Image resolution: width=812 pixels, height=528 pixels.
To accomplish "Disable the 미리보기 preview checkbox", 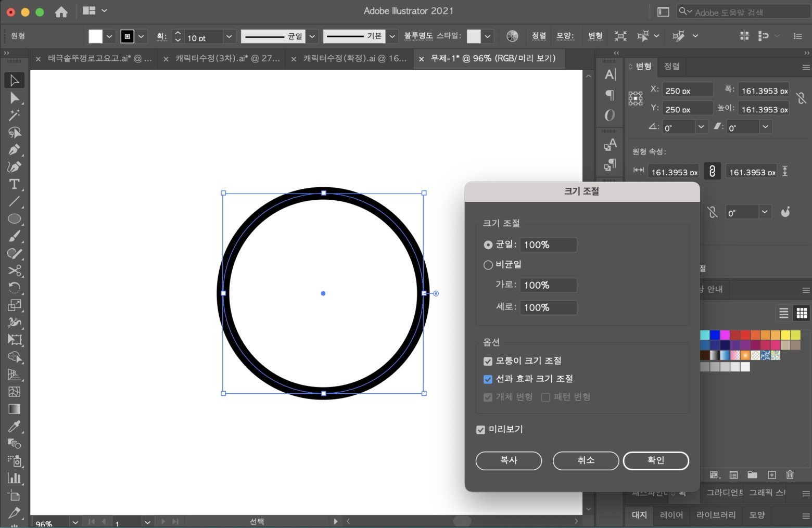I will click(x=480, y=430).
